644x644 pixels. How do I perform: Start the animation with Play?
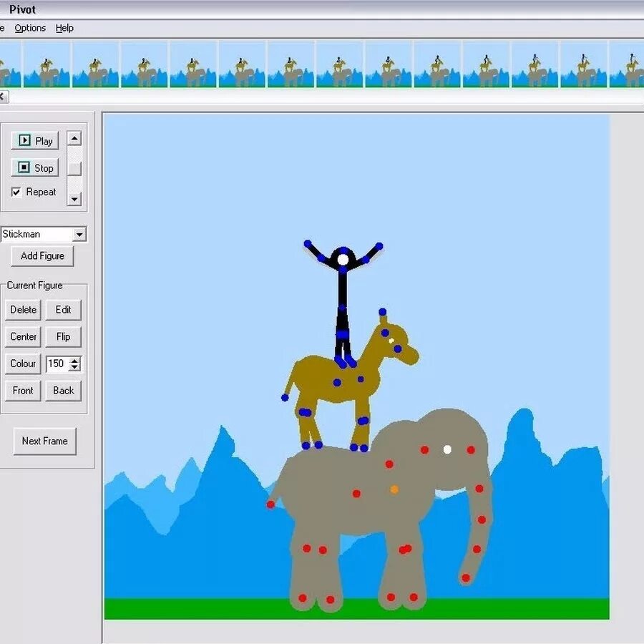click(x=35, y=141)
